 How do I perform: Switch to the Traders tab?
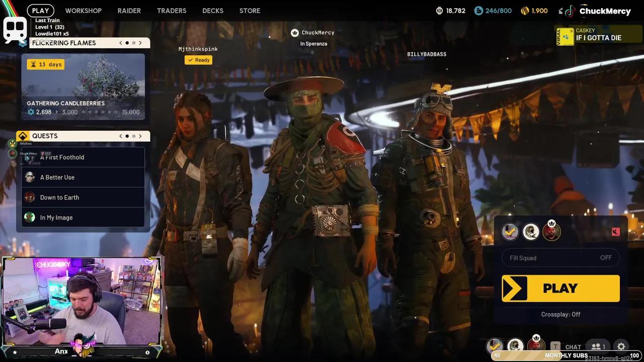[x=171, y=11]
